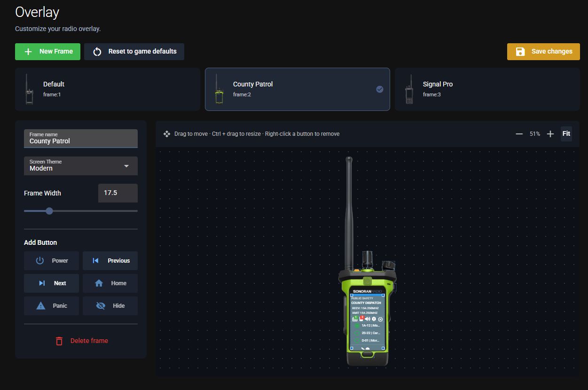Click the empty circle beside 2S-22

coord(357,333)
